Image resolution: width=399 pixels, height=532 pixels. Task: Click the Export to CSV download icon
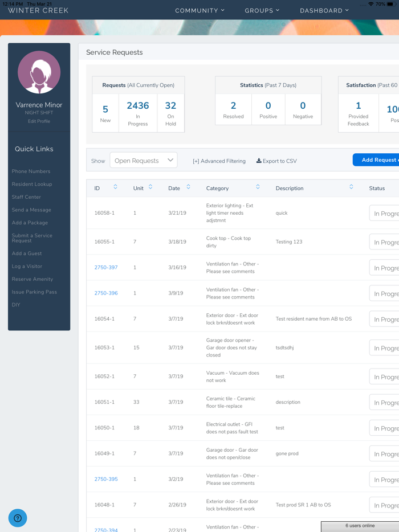259,161
